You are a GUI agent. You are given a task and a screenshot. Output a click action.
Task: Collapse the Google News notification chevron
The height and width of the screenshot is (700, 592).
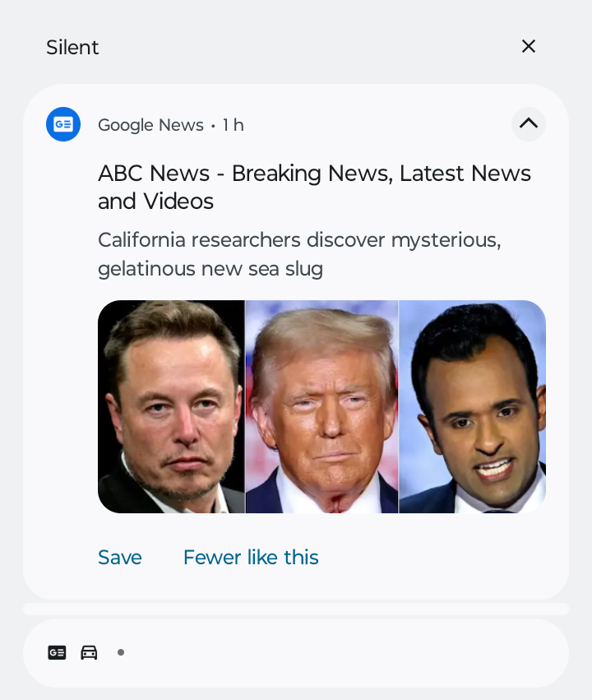pos(529,123)
